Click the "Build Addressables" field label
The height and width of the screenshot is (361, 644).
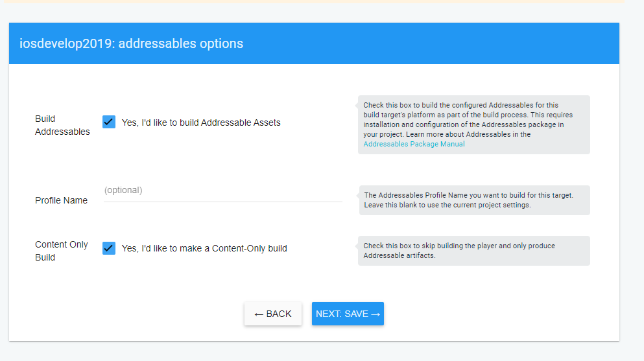click(62, 125)
